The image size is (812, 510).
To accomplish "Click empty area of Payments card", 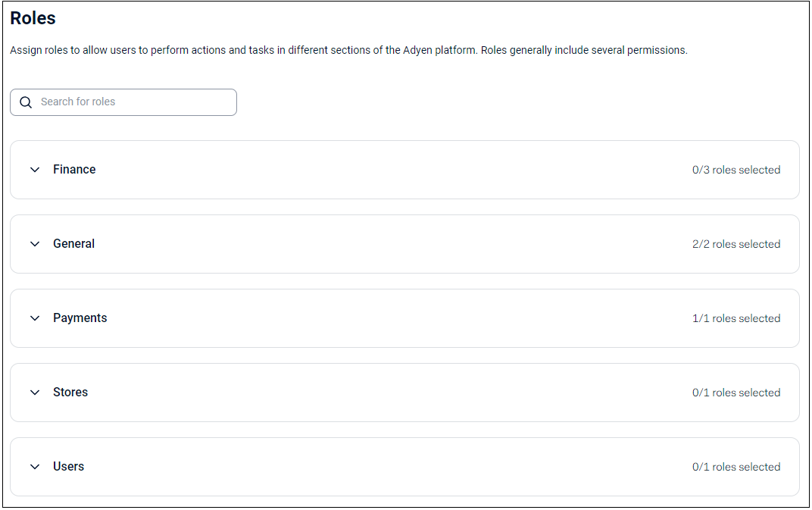I will coord(398,318).
